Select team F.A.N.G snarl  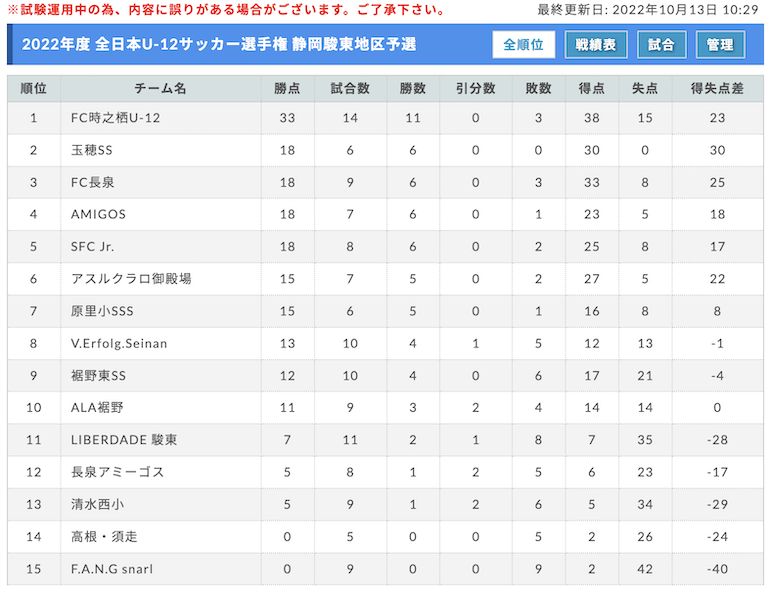click(x=112, y=569)
